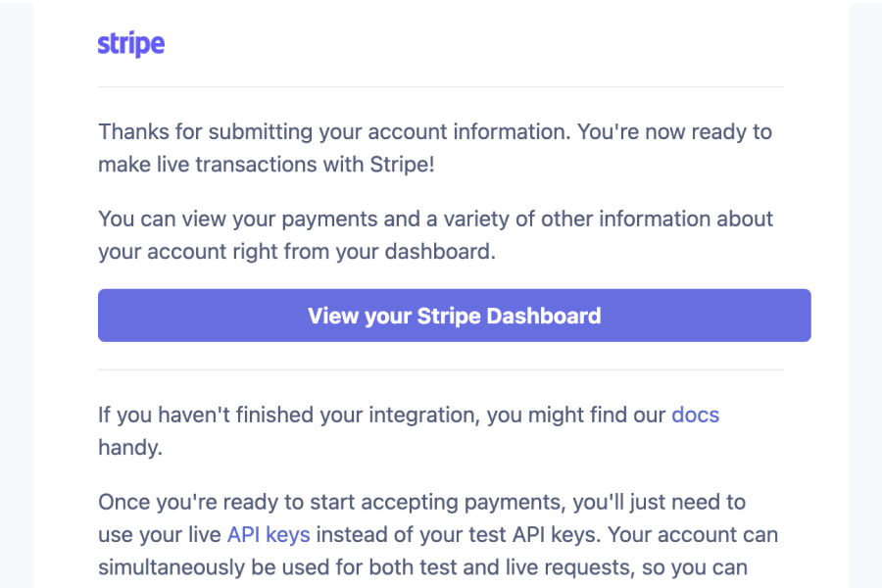The width and height of the screenshot is (882, 588).
Task: Click the divider above the docs paragraph
Action: (440, 370)
